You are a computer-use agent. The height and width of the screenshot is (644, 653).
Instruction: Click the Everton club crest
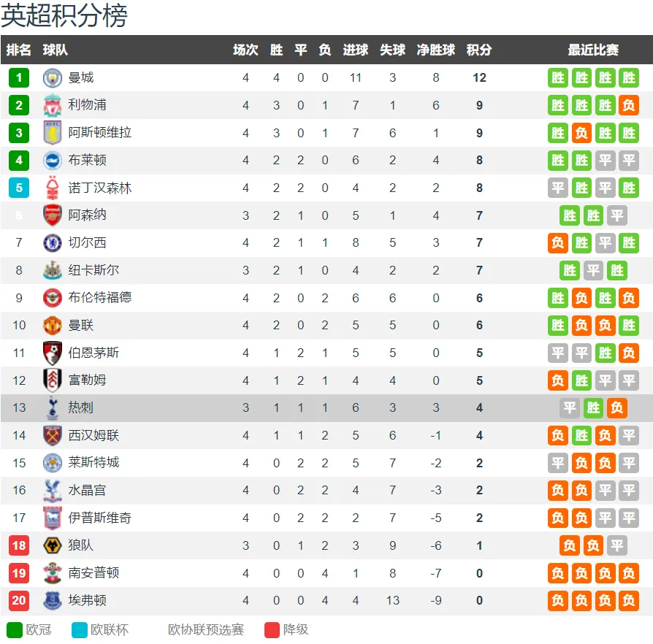click(x=53, y=600)
